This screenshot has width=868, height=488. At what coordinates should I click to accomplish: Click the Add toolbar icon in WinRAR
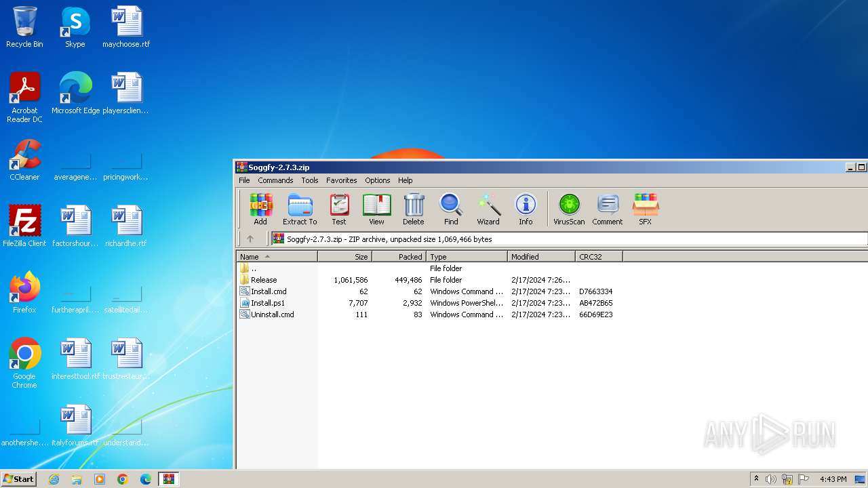[x=260, y=209]
